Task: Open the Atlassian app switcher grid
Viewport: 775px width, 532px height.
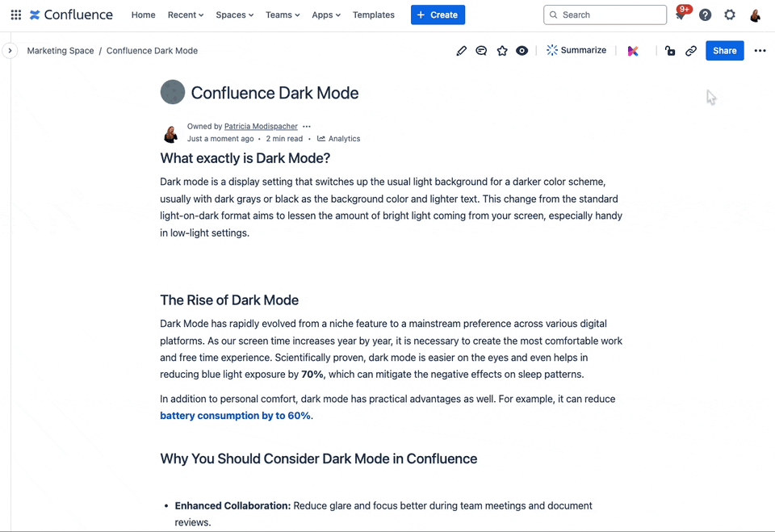Action: (x=15, y=15)
